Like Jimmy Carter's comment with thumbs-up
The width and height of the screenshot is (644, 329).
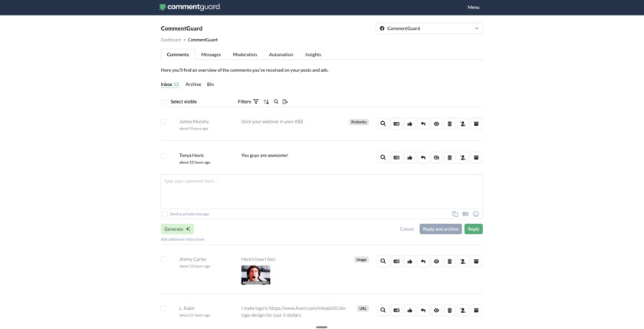(409, 262)
